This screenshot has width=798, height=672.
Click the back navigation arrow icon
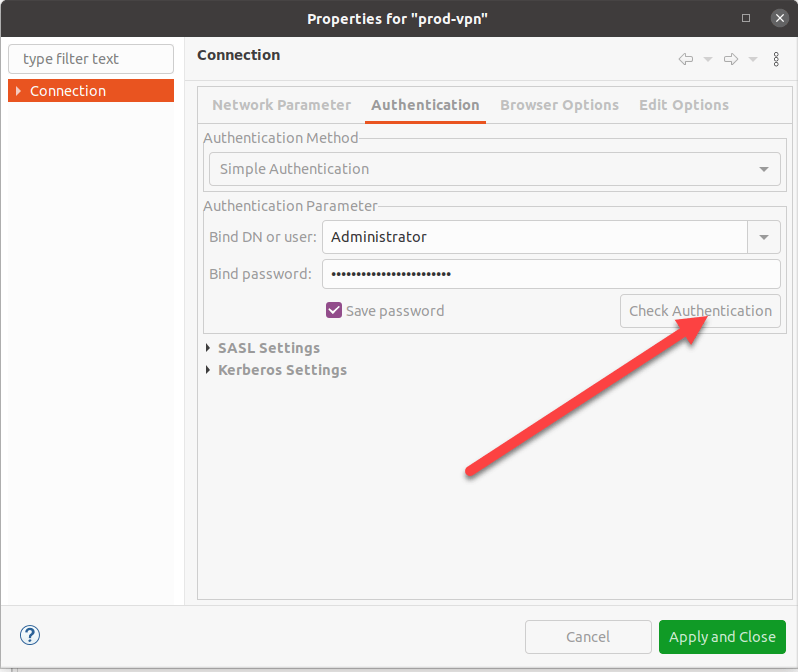point(686,59)
